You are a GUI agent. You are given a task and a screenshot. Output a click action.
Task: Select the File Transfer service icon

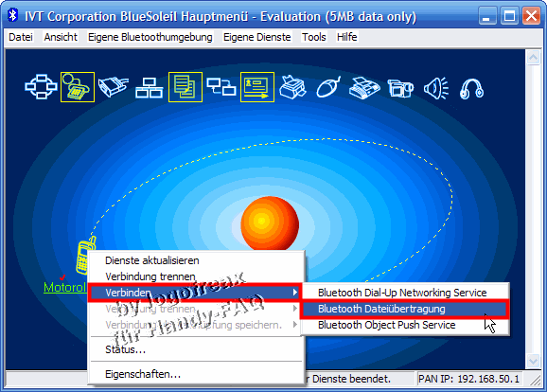[185, 87]
